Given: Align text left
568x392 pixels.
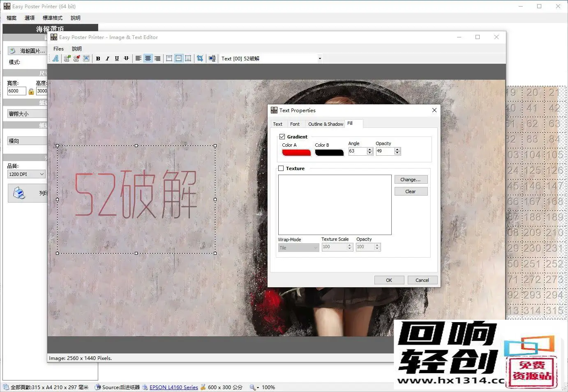Looking at the screenshot, I should click(x=139, y=58).
